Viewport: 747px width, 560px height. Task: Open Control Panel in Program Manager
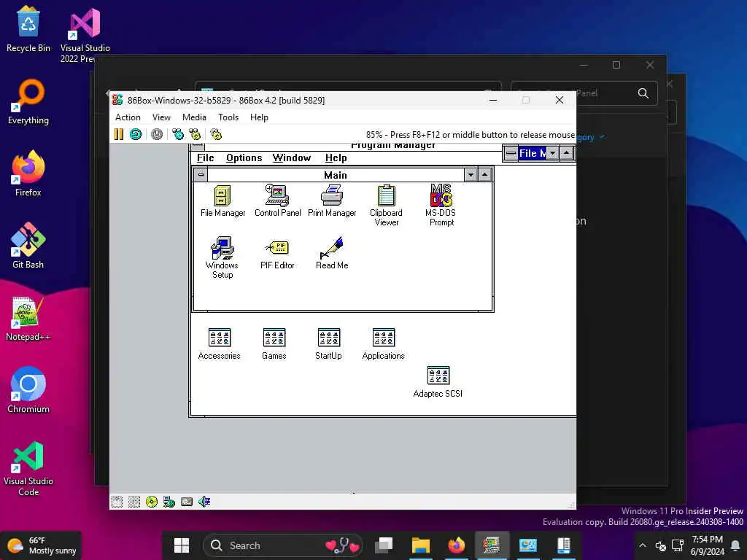click(277, 201)
